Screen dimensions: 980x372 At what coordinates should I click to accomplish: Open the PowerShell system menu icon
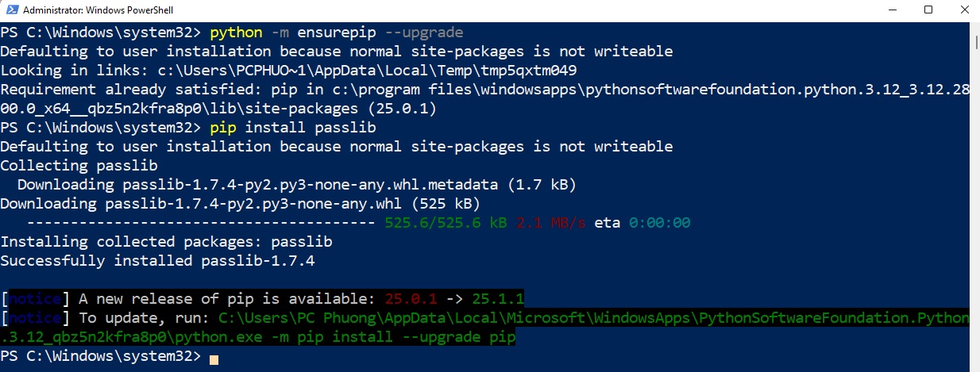pyautogui.click(x=10, y=10)
